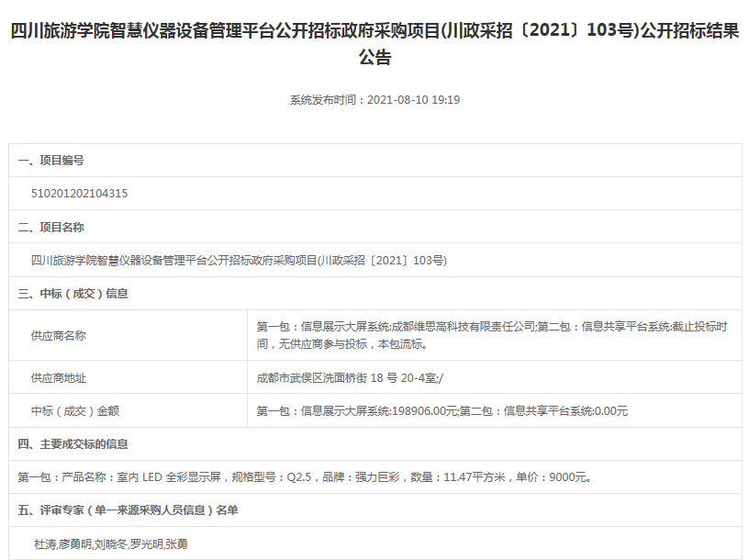
Task: Select the publish time 2021-08-10 19:19
Action: click(413, 100)
